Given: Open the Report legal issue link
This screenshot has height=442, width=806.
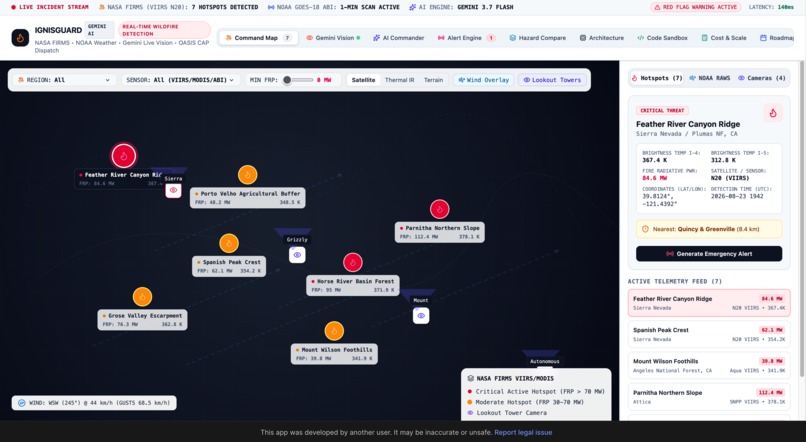Looking at the screenshot, I should pyautogui.click(x=523, y=433).
